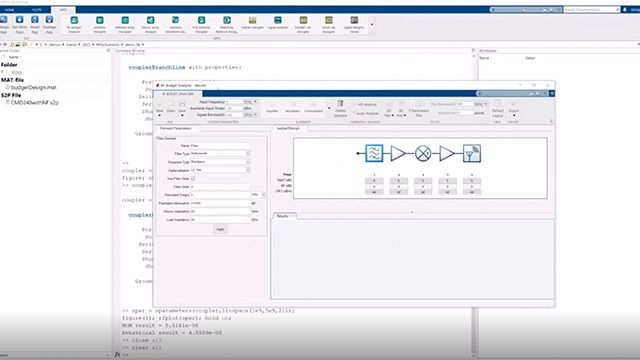Open the Filter Type dropdown

pos(248,153)
